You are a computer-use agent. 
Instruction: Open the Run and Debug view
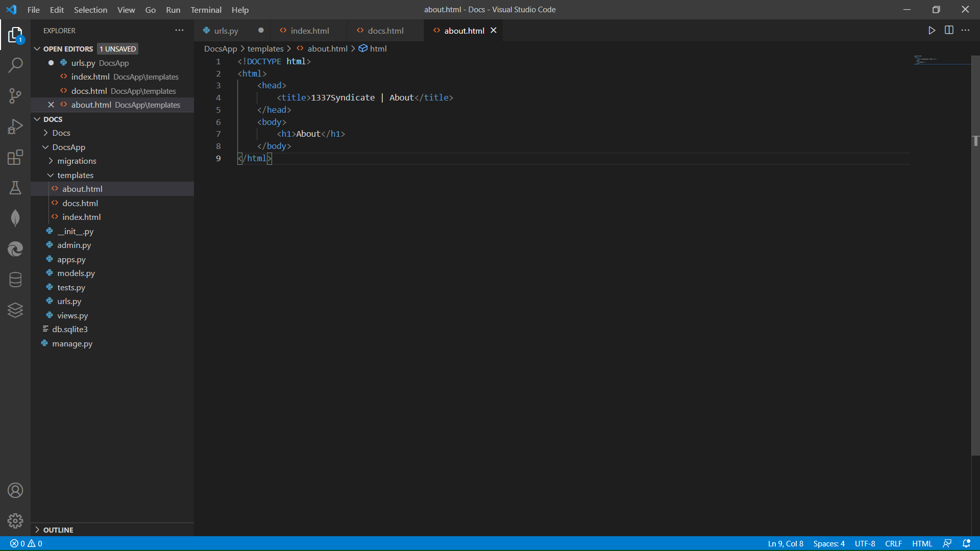point(15,127)
